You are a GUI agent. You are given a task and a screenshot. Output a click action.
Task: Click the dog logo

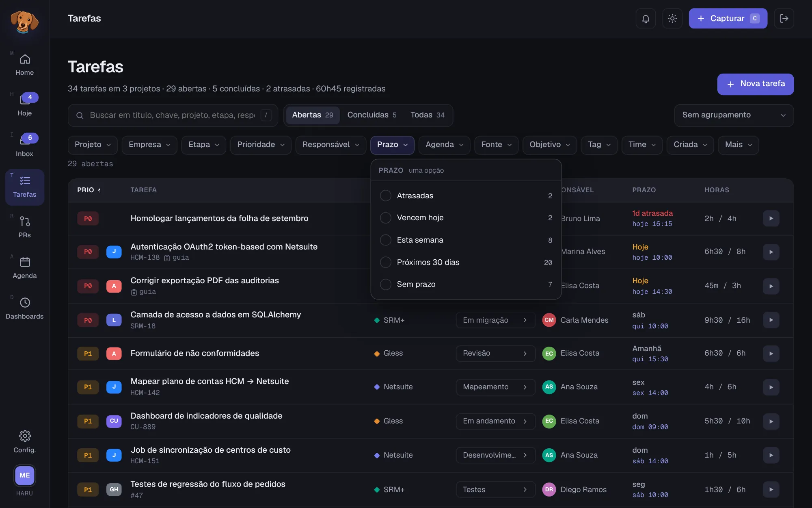click(24, 21)
